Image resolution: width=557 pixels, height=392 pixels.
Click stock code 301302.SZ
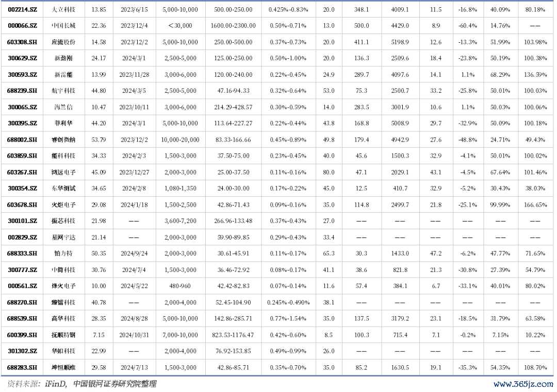[22, 351]
